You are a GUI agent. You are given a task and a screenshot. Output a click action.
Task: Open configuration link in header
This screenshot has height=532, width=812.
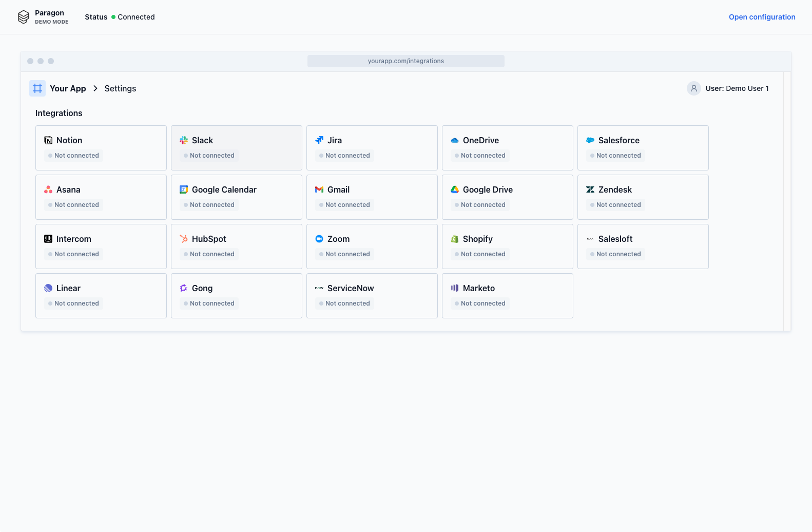pos(762,17)
